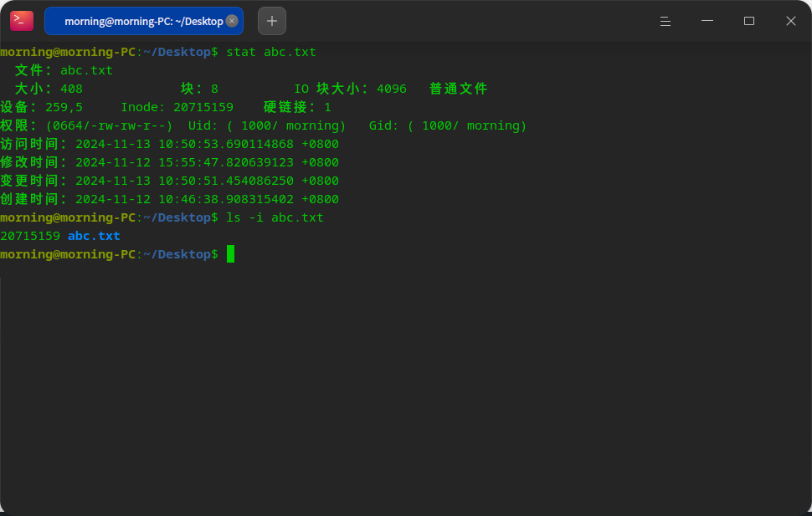Image resolution: width=812 pixels, height=516 pixels.
Task: Click the 修改时间 timestamp line
Action: pos(169,162)
